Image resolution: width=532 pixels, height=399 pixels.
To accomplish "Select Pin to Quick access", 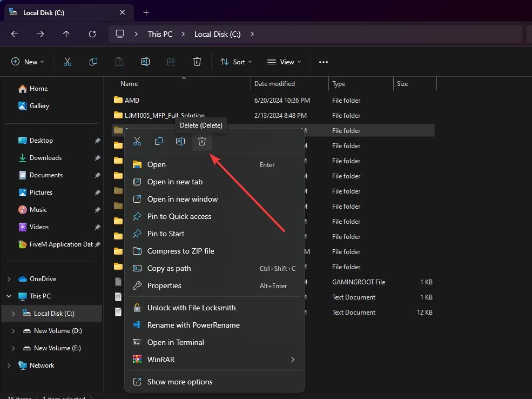I will coord(214,217).
